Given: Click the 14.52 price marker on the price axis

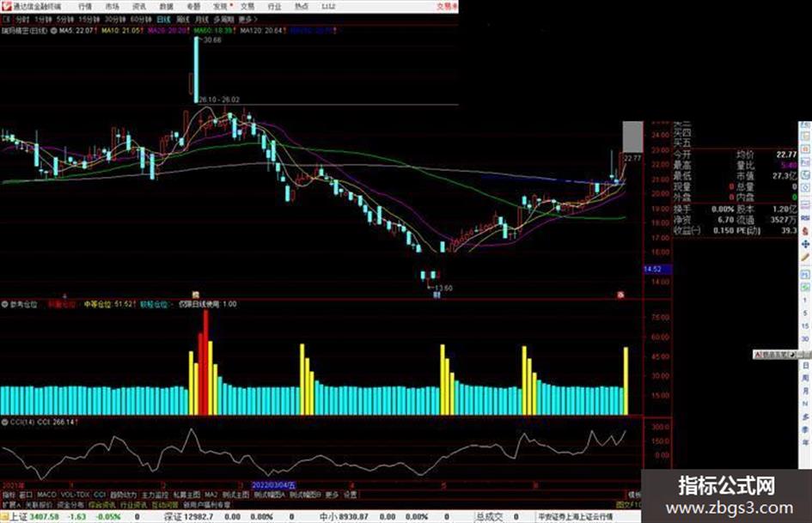Looking at the screenshot, I should [656, 270].
